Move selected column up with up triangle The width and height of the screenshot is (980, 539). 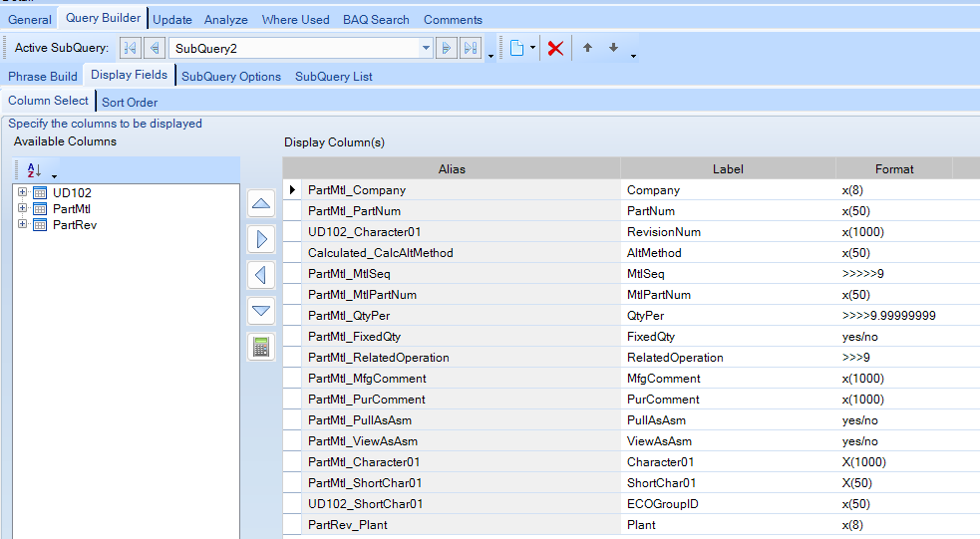click(x=261, y=204)
